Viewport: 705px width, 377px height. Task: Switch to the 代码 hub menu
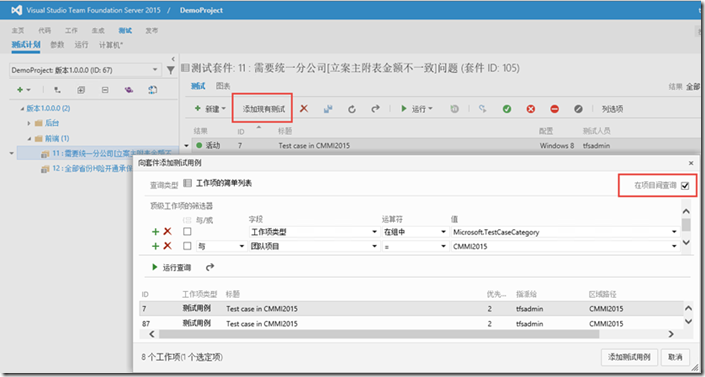[45, 31]
